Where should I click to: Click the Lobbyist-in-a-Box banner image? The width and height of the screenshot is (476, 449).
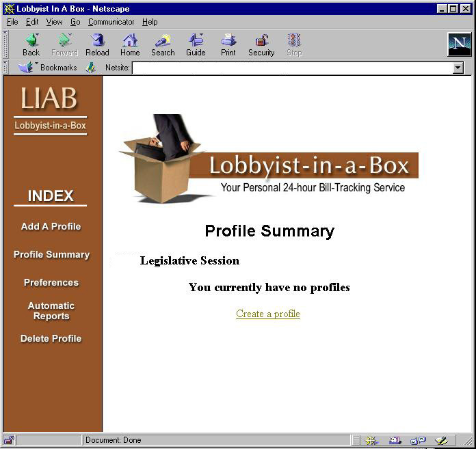(x=269, y=159)
